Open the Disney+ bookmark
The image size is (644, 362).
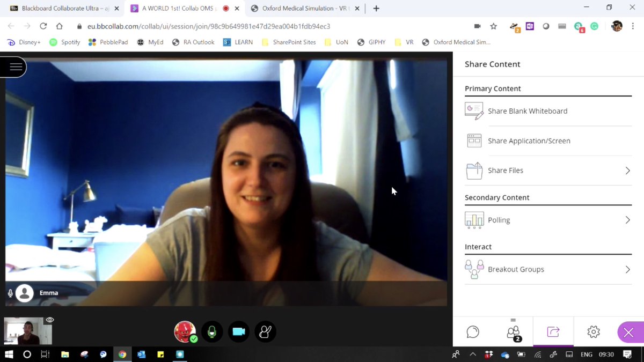pyautogui.click(x=24, y=42)
